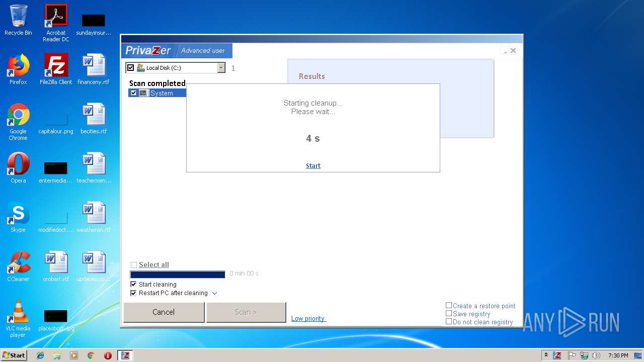The width and height of the screenshot is (644, 362).
Task: Launch Opera from the desktop
Action: click(18, 168)
